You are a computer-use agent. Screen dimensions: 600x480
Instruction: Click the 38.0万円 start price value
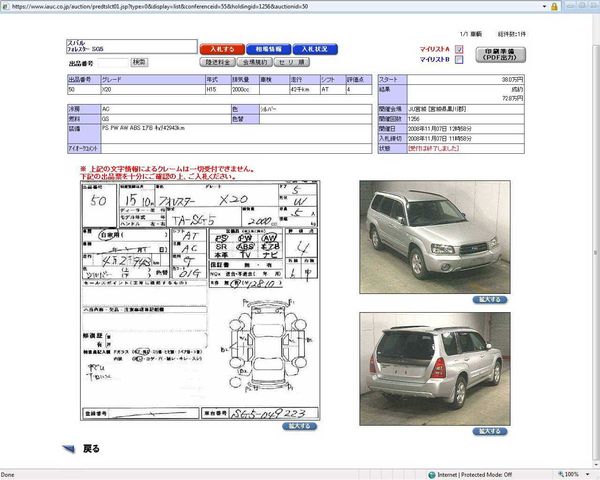[x=512, y=80]
